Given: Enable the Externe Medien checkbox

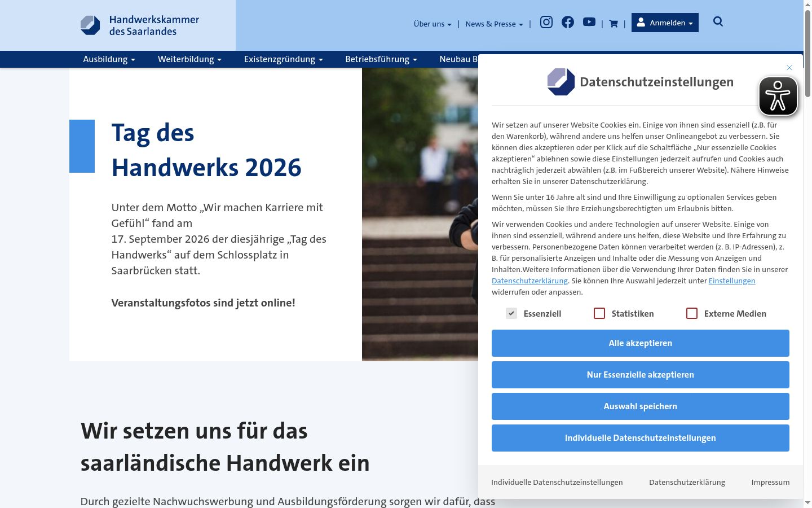Looking at the screenshot, I should click(x=692, y=313).
